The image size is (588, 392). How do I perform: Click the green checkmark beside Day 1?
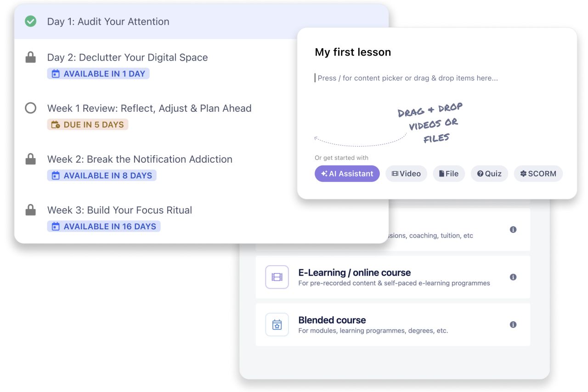30,21
